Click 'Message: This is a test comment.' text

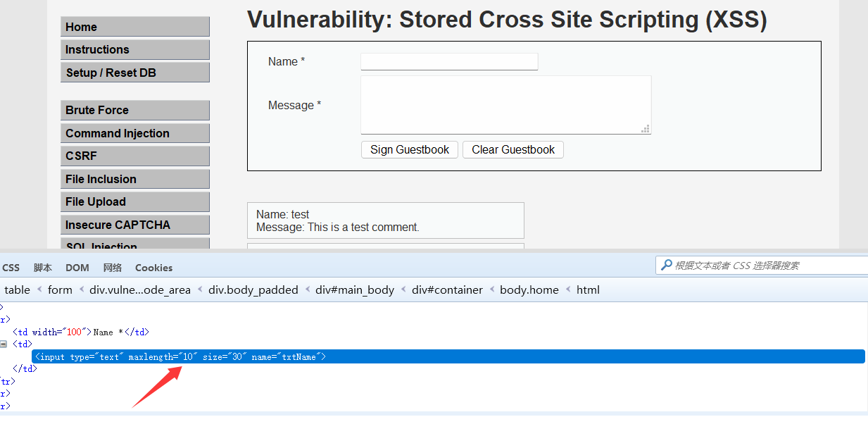tap(338, 227)
